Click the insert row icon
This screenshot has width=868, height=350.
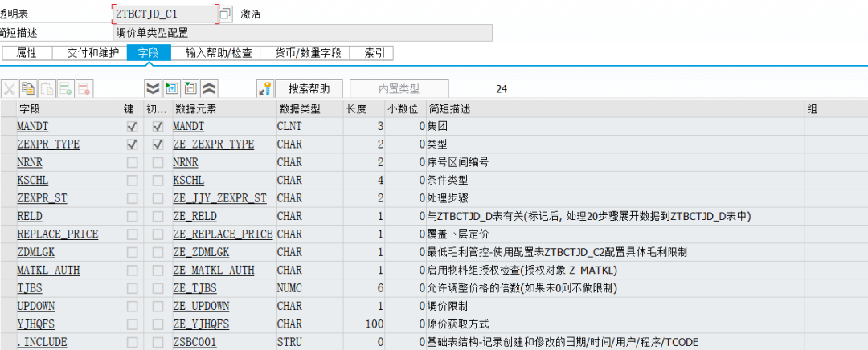(x=65, y=88)
